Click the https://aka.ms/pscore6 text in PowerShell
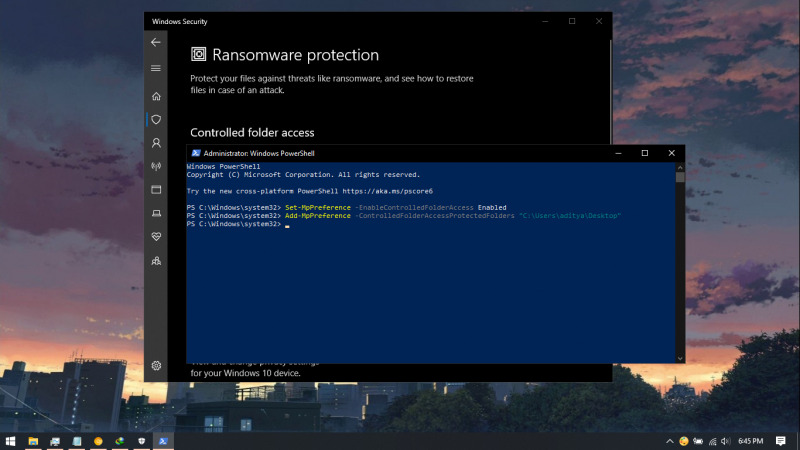800x450 pixels. pos(387,191)
